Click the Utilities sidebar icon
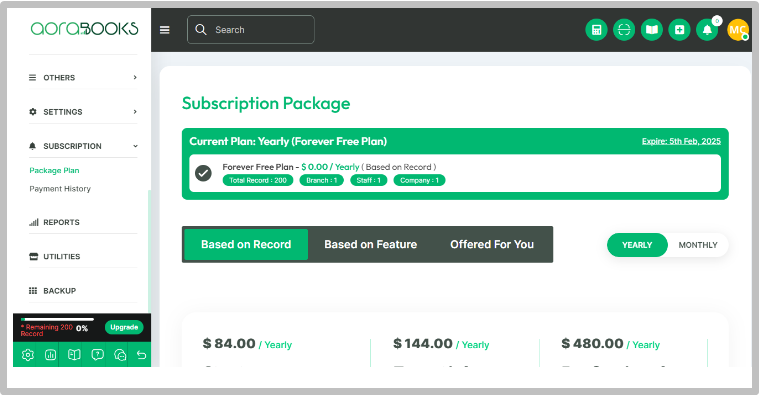Screen dimensions: 760x396 [33, 256]
